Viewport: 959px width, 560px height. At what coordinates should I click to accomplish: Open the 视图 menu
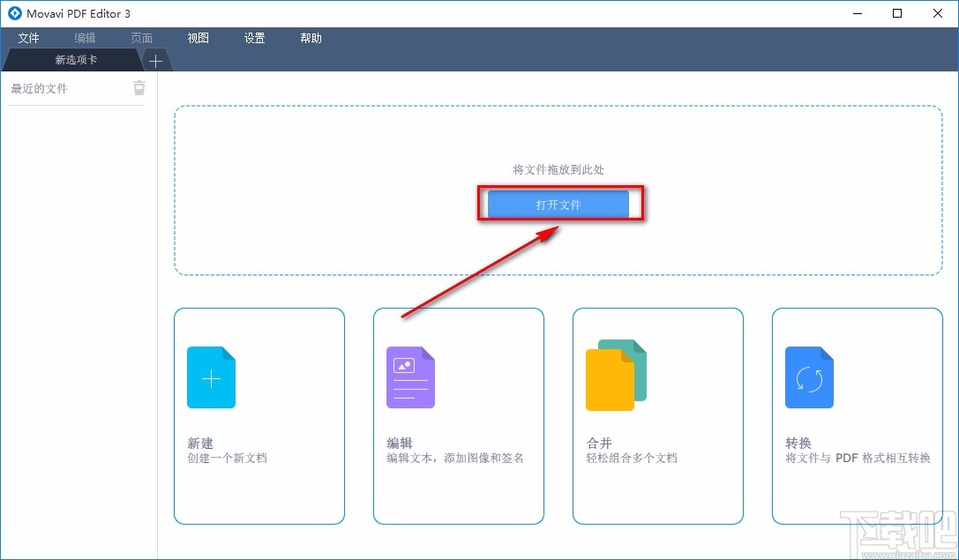click(x=198, y=38)
